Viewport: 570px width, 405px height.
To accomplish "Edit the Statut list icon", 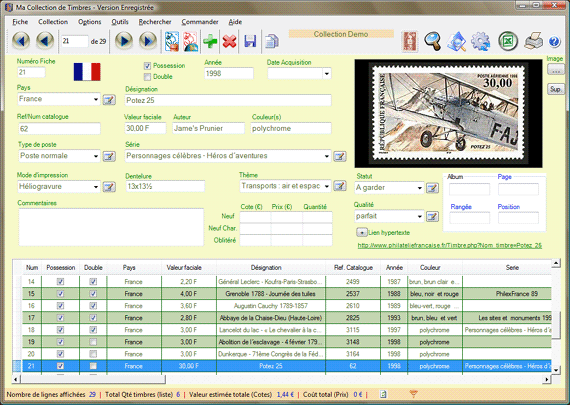I will [432, 188].
